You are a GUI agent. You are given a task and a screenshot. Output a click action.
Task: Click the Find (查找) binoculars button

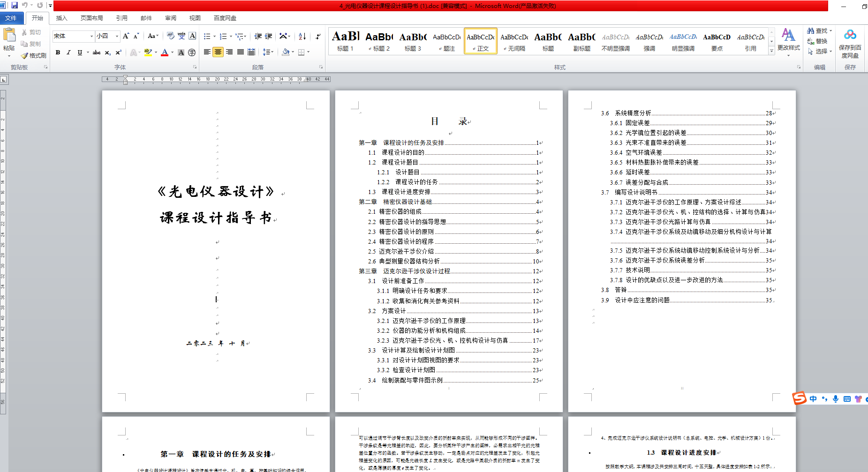[819, 31]
